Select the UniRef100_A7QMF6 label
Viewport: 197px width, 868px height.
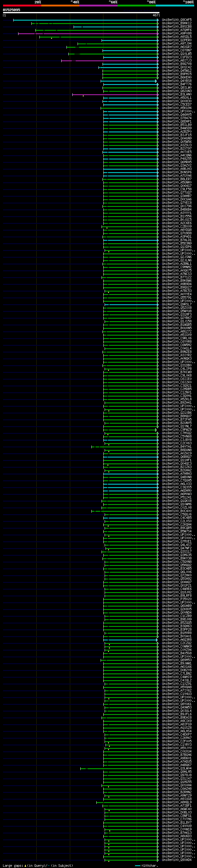[177, 30]
